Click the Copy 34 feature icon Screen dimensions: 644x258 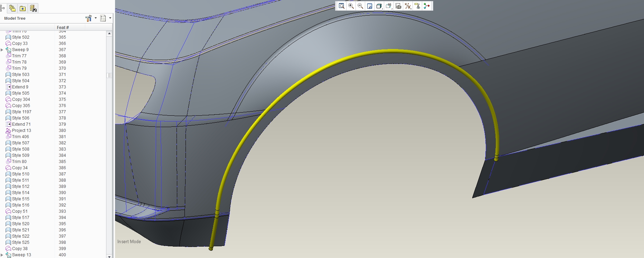(x=8, y=168)
